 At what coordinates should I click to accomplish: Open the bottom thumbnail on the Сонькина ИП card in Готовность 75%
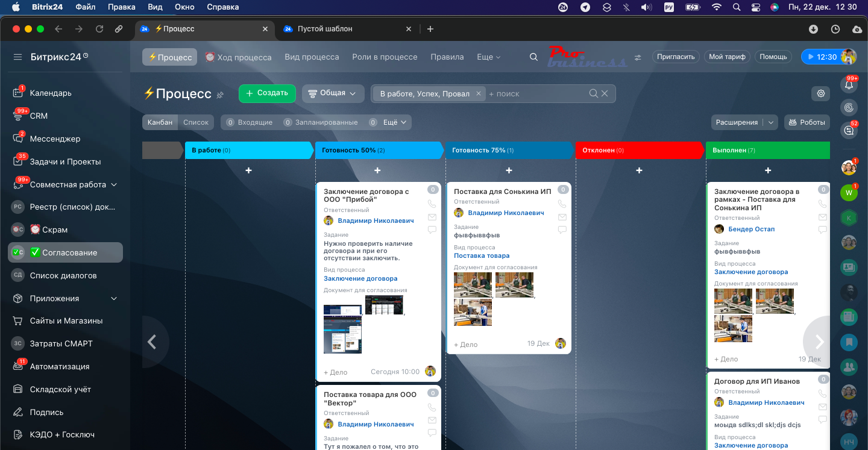click(x=473, y=313)
